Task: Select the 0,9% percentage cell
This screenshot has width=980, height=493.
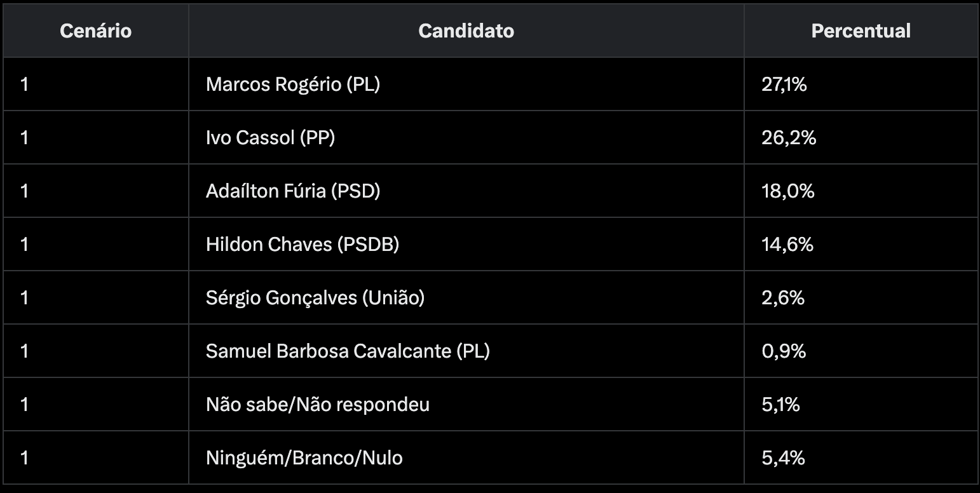Action: pyautogui.click(x=784, y=351)
